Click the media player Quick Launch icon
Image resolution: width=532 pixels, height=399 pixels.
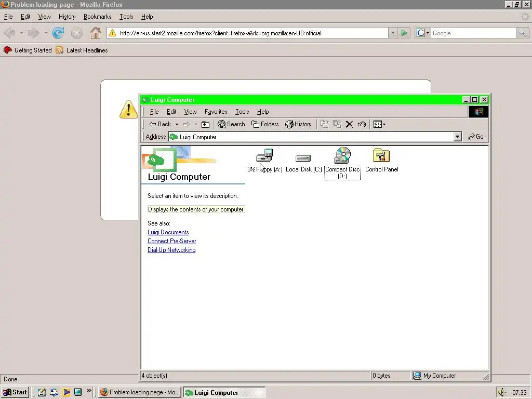point(66,392)
